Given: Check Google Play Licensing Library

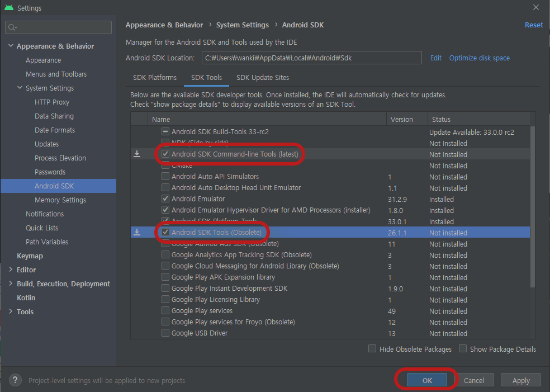Looking at the screenshot, I should coord(165,299).
